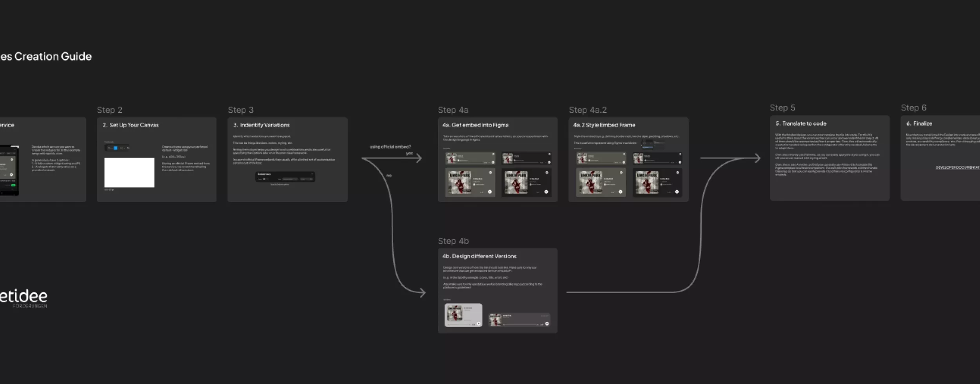Click the "using official embed?" decision label

[x=390, y=147]
